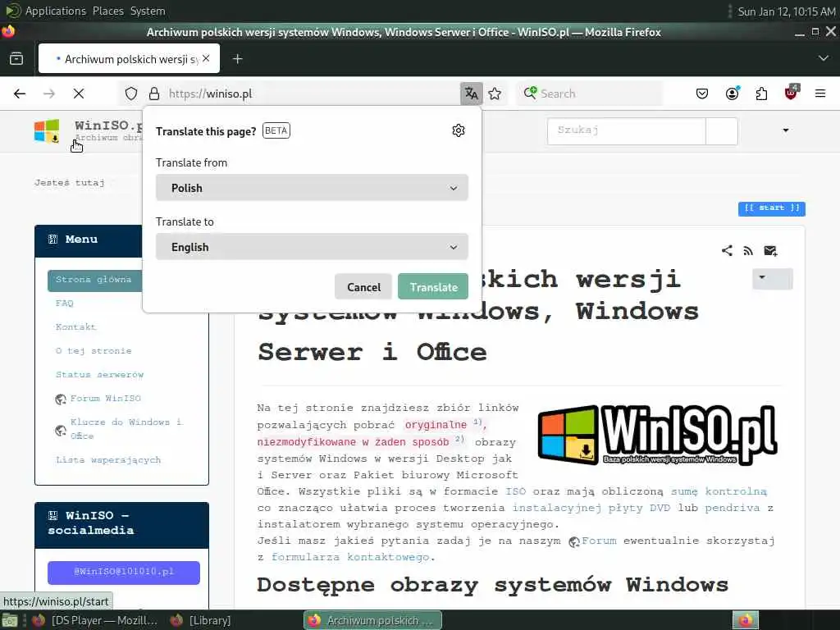Open the Places menu
This screenshot has width=840, height=630.
[x=107, y=11]
